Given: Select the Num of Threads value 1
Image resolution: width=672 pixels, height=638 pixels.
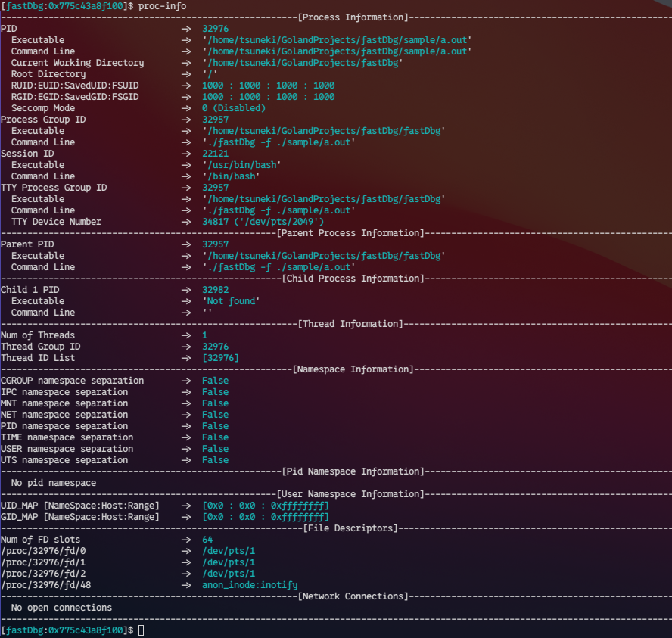Looking at the screenshot, I should (204, 335).
